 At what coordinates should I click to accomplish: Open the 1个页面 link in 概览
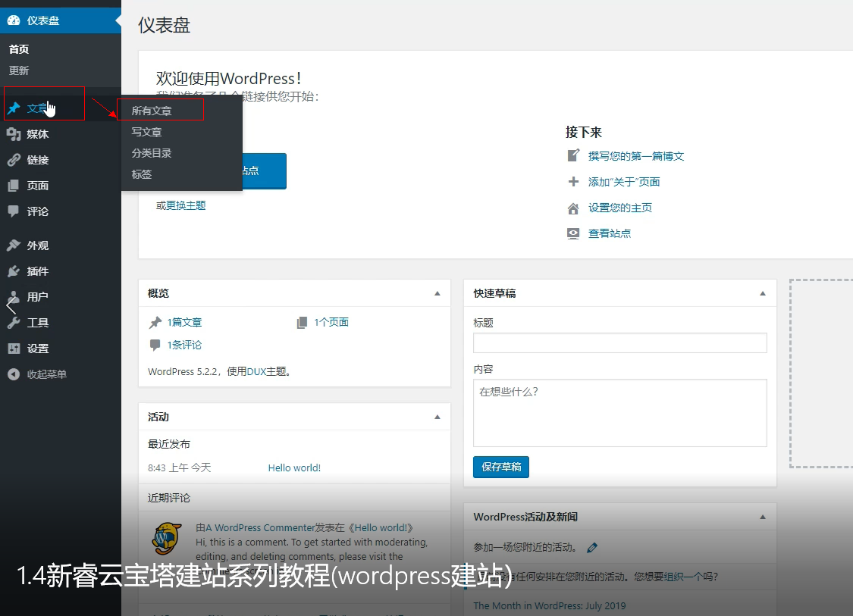click(x=331, y=322)
